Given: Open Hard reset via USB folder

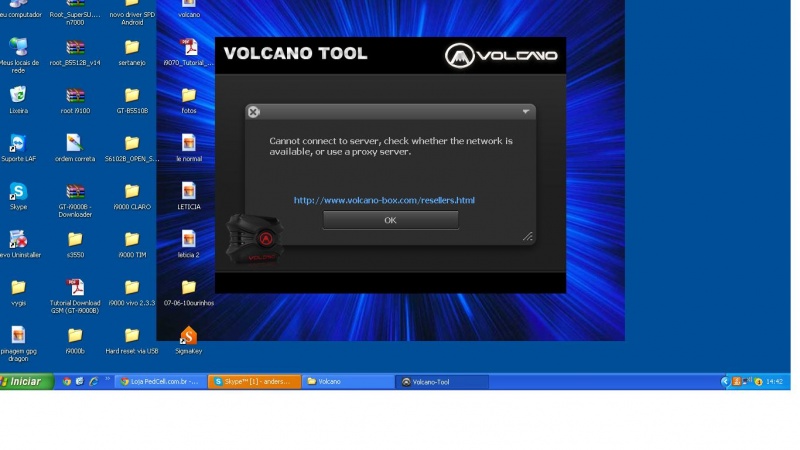Looking at the screenshot, I should (132, 340).
